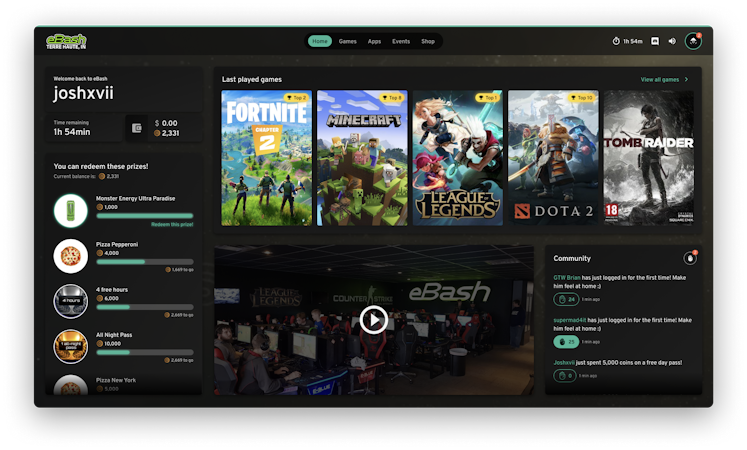This screenshot has width=747, height=450.
Task: Click the joshxvii username heading
Action: 83,93
